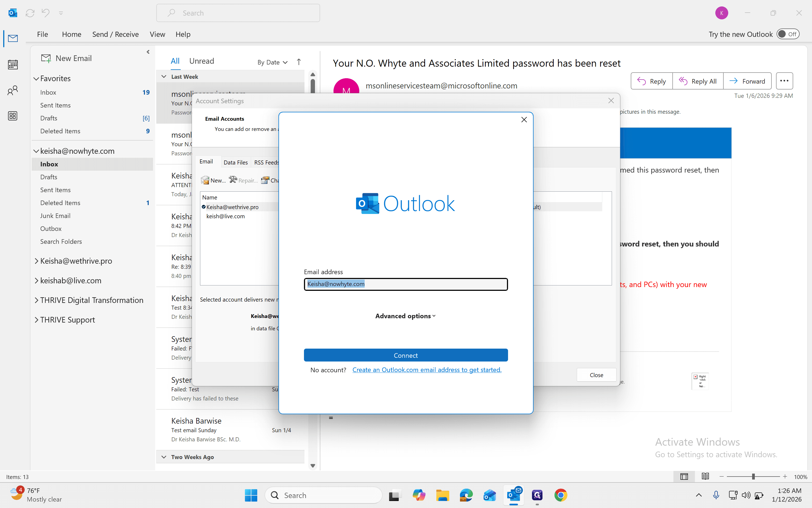Click the Outlook Search box at top

pyautogui.click(x=238, y=13)
